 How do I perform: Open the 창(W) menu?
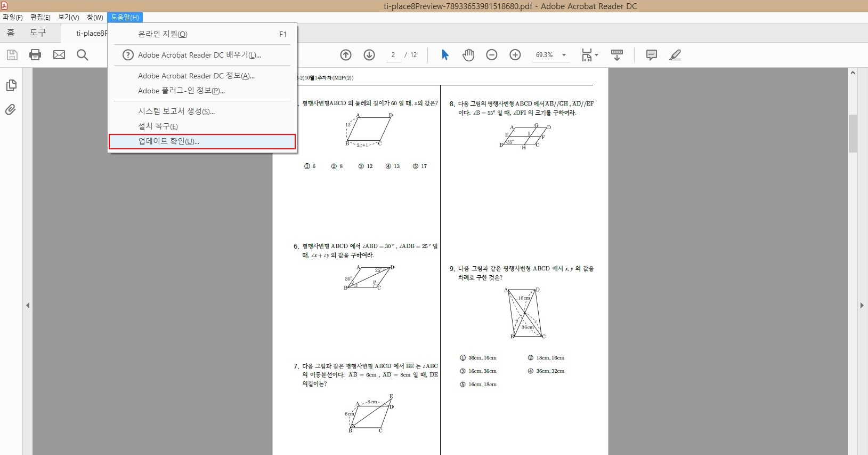95,18
